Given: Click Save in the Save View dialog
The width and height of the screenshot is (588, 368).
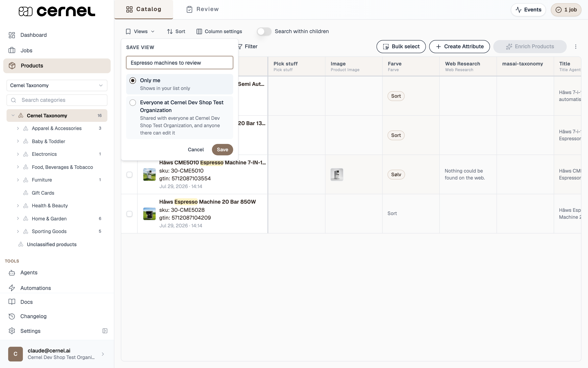Looking at the screenshot, I should tap(222, 150).
